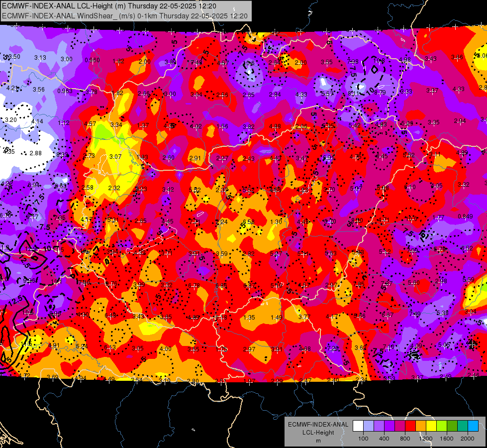Select the yellow legend swatch

pos(431,426)
